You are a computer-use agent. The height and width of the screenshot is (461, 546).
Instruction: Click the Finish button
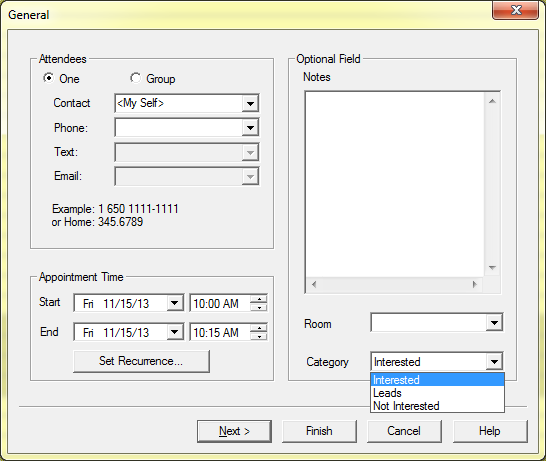(319, 431)
